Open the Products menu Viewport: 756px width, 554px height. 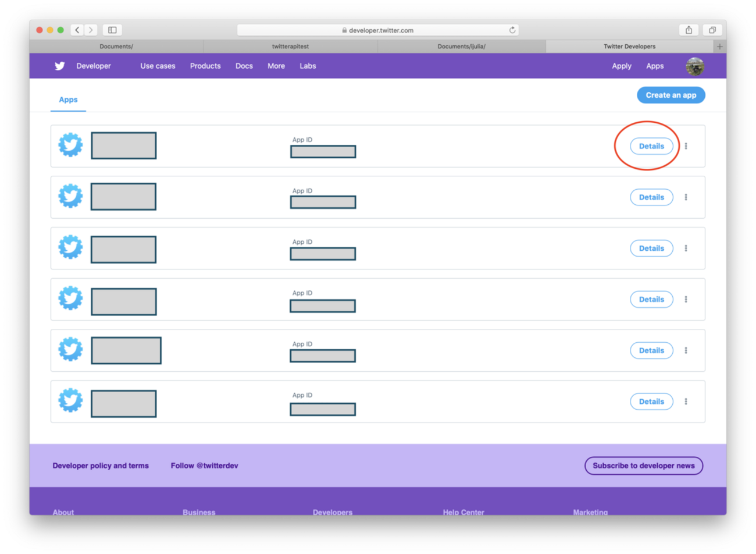[x=205, y=66]
